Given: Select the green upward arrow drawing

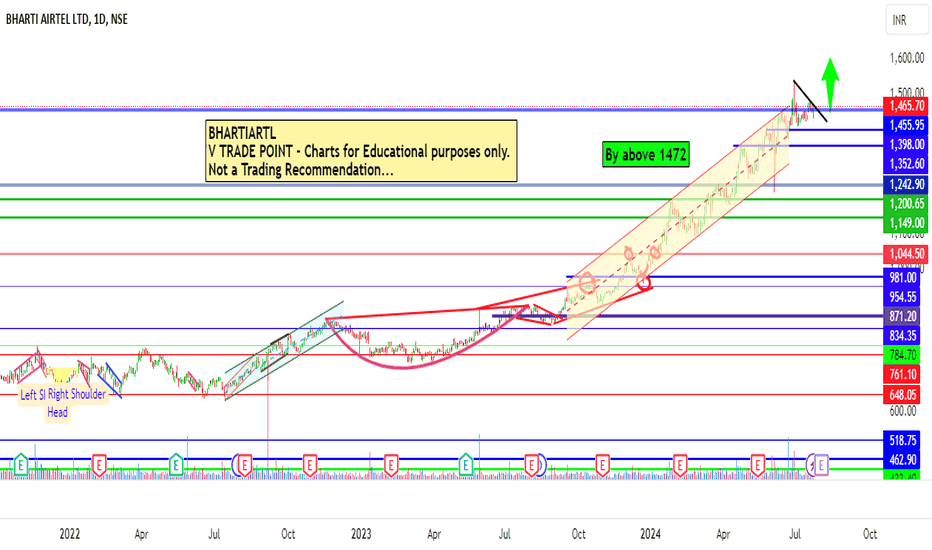Looking at the screenshot, I should pyautogui.click(x=830, y=84).
